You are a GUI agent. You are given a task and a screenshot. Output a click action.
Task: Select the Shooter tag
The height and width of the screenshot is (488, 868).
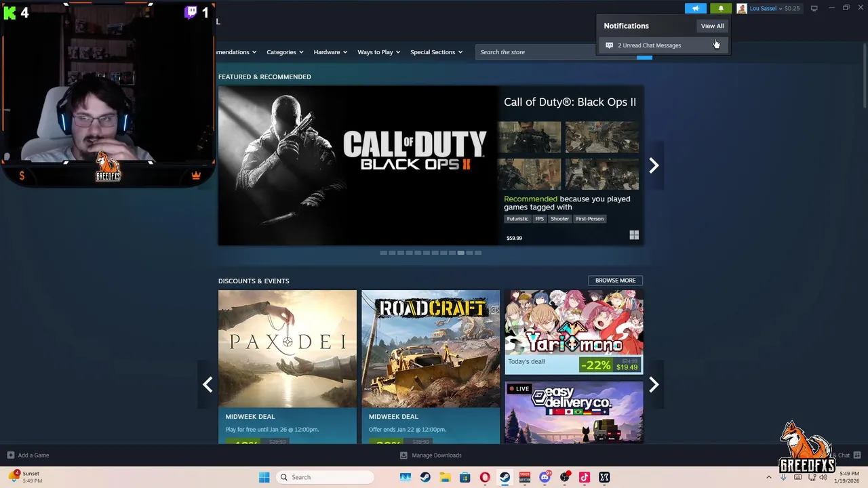tap(559, 219)
